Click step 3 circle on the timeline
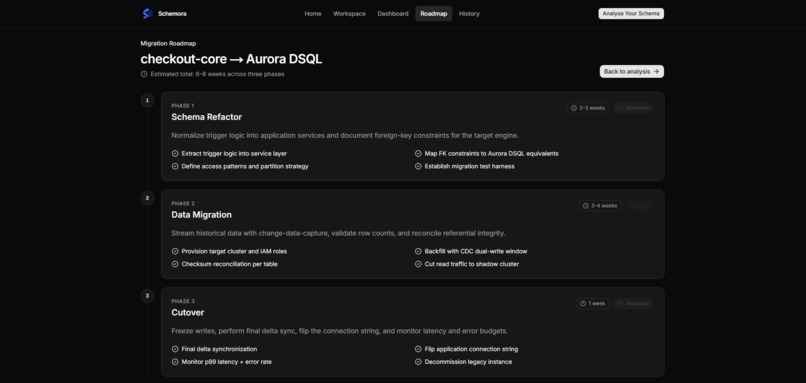The image size is (806, 383). point(148,296)
